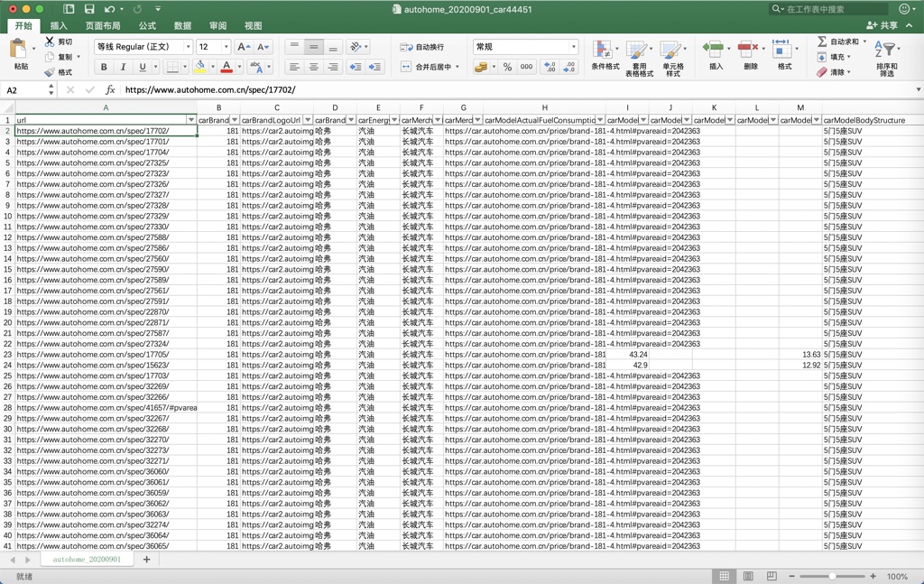Image resolution: width=924 pixels, height=584 pixels.
Task: Open carModelActualFuelConsumption filter dropdown
Action: tap(600, 120)
